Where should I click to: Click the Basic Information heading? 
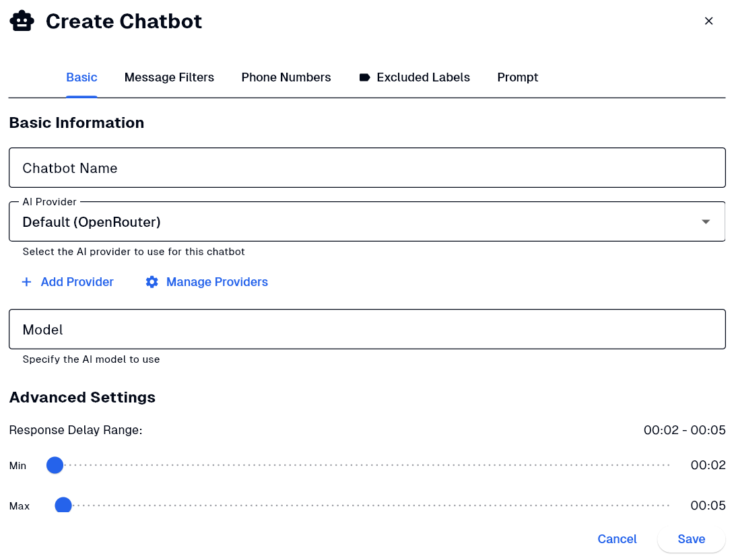(x=77, y=123)
